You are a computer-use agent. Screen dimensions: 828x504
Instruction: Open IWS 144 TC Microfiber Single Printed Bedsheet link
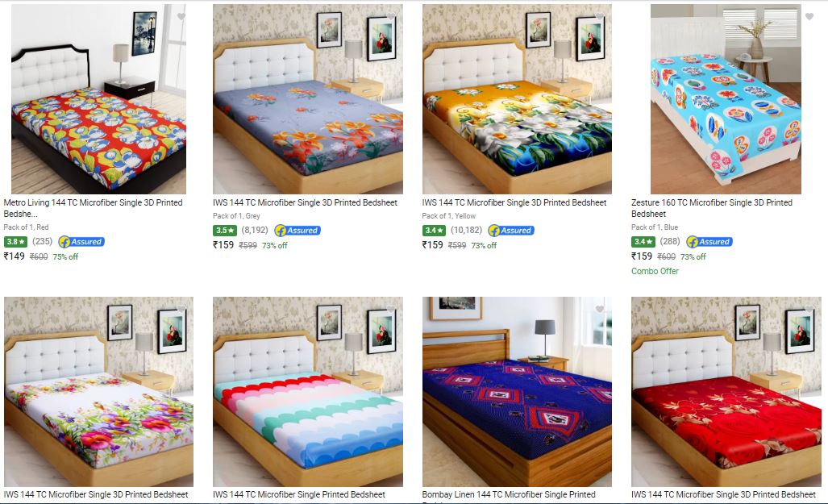pyautogui.click(x=299, y=494)
